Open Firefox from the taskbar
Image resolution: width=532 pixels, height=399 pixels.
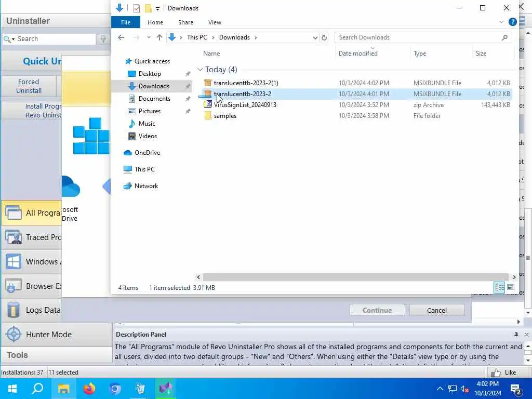pos(89,389)
